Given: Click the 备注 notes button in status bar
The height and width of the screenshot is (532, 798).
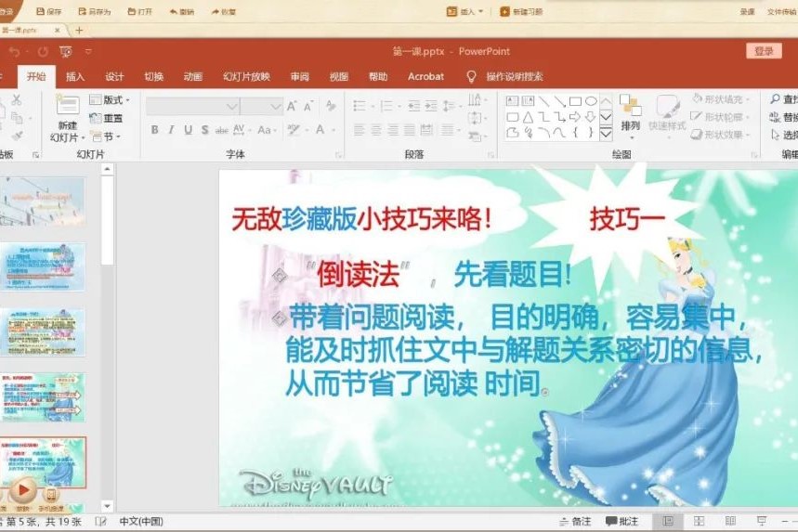Looking at the screenshot, I should click(x=575, y=521).
